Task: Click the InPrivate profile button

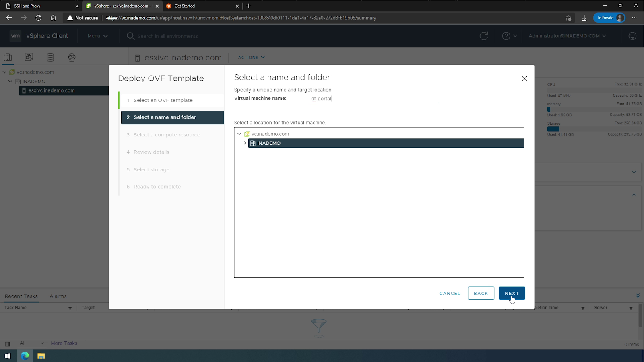Action: tap(609, 18)
